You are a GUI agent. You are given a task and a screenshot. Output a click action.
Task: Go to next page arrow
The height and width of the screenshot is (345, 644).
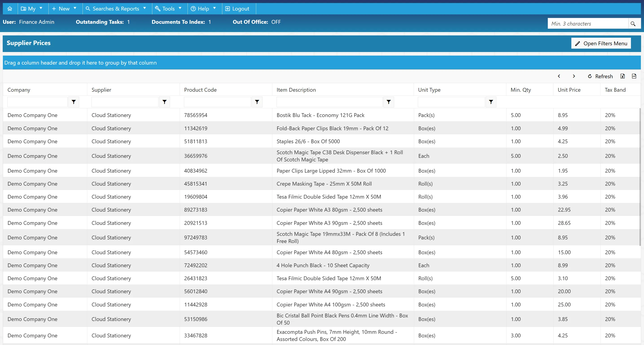coord(574,76)
